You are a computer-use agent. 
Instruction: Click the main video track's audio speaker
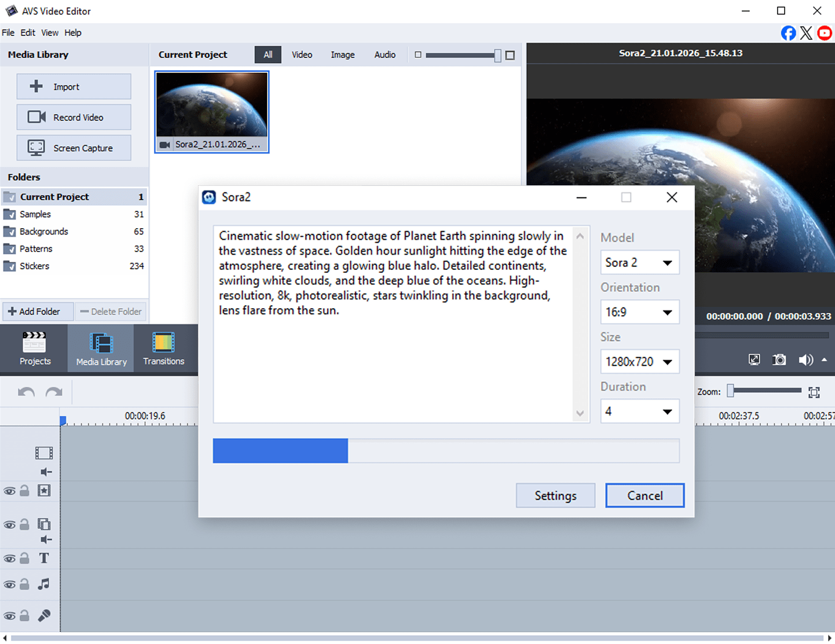pos(46,471)
